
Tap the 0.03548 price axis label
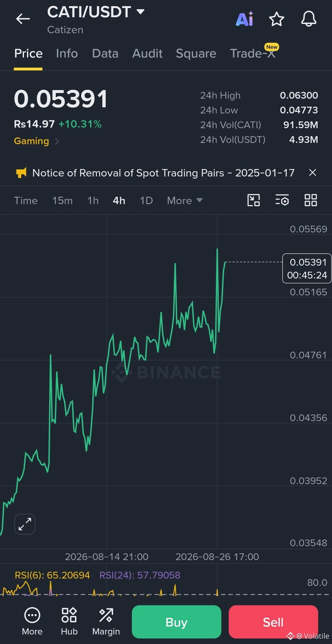308,543
